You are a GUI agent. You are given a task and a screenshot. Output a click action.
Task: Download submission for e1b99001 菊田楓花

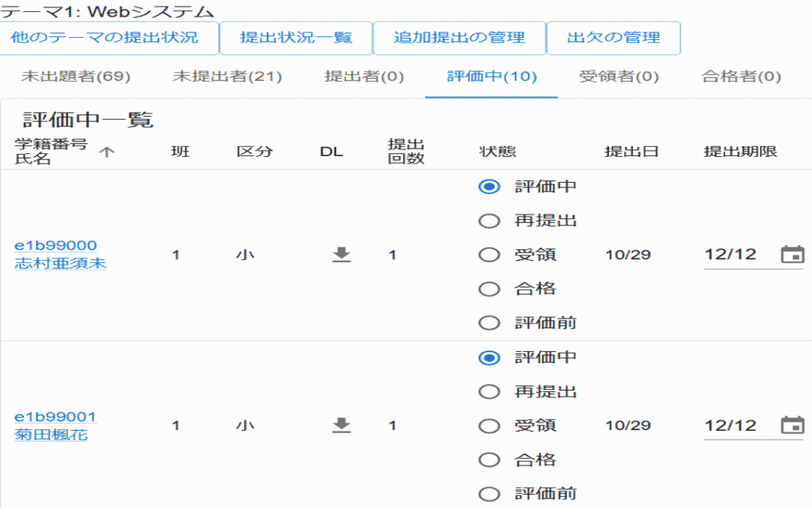tap(342, 425)
